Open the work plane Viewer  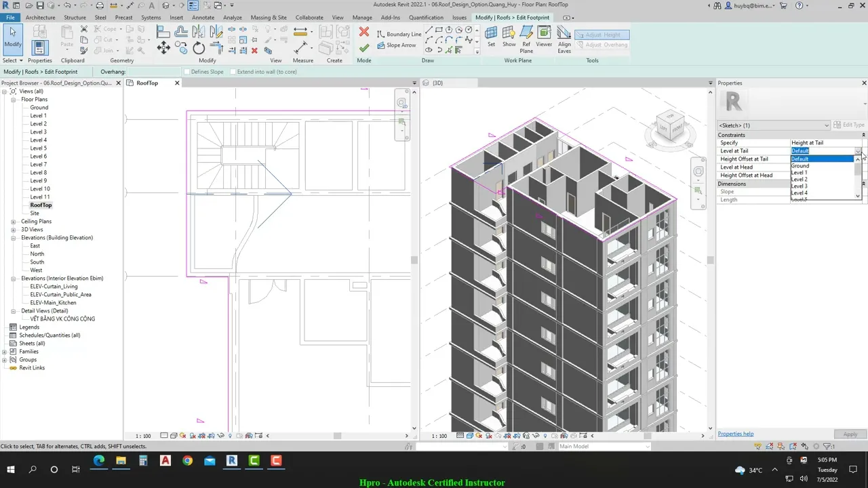(x=544, y=36)
